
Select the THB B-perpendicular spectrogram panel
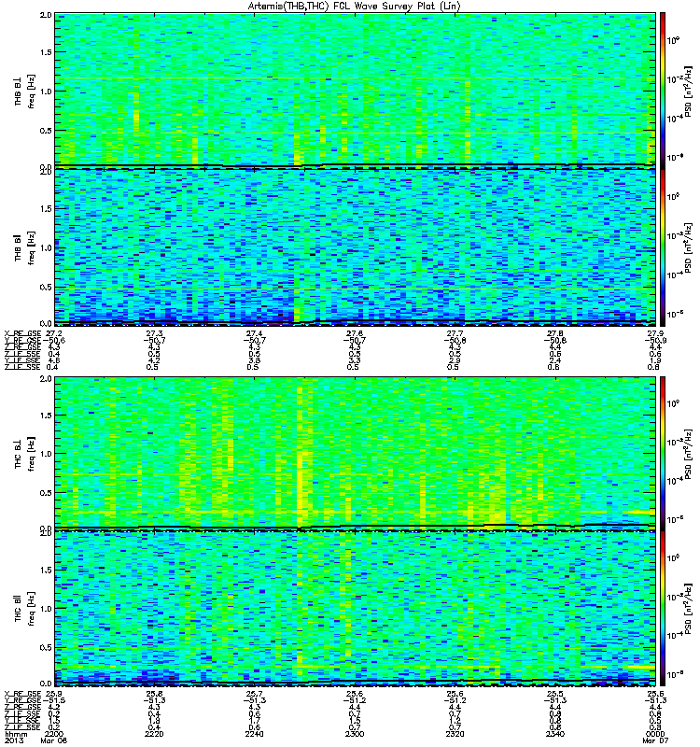[x=355, y=91]
